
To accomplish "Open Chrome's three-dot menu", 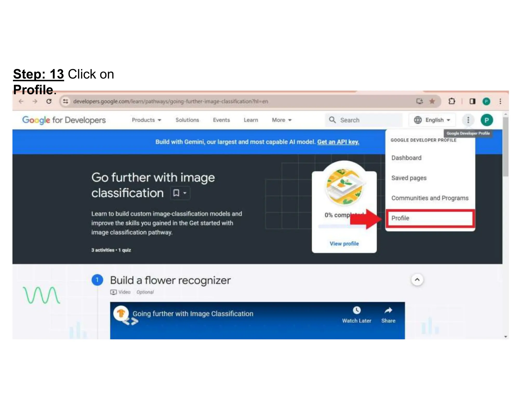I will click(x=500, y=101).
